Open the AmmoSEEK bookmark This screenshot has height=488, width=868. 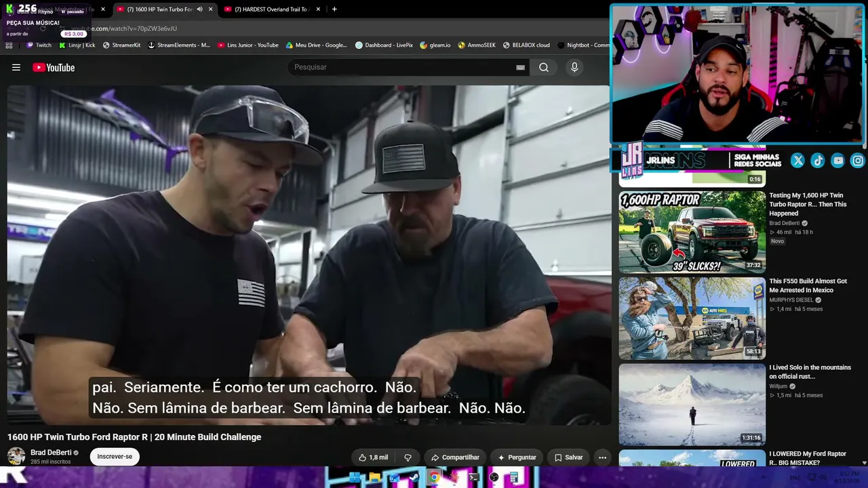pyautogui.click(x=477, y=45)
